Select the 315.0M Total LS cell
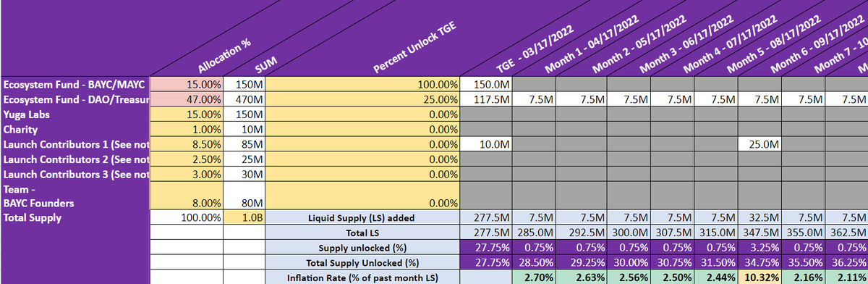 pos(716,233)
